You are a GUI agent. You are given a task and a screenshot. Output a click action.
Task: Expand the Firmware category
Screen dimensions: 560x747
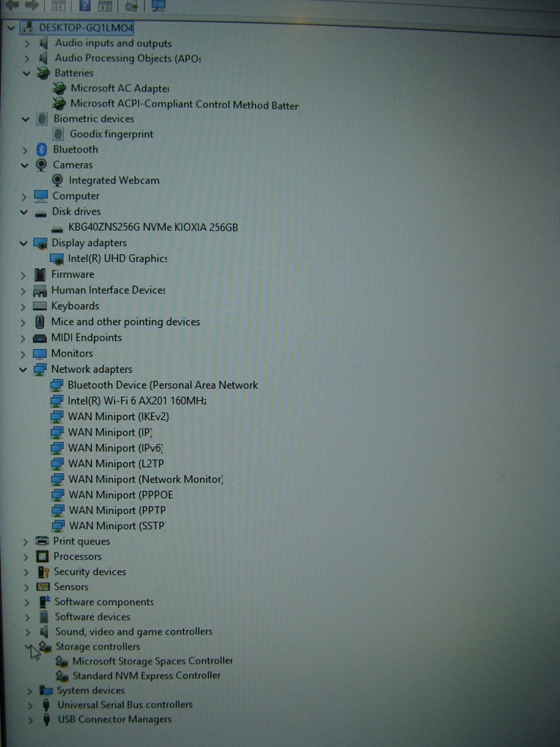pos(23,275)
